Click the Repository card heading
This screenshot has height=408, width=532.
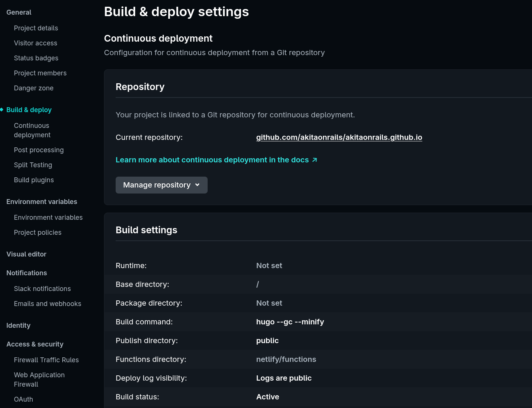click(140, 87)
